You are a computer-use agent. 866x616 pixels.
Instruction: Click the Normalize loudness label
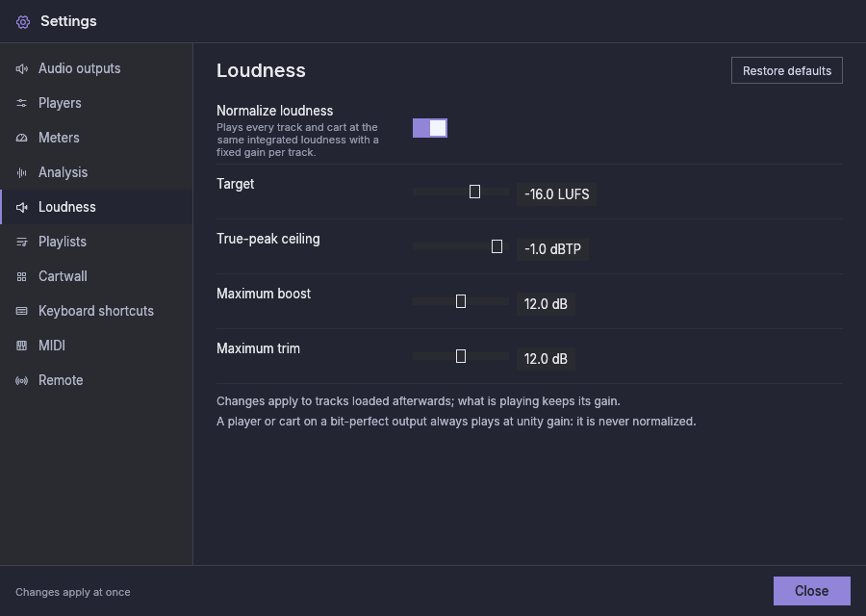point(274,111)
